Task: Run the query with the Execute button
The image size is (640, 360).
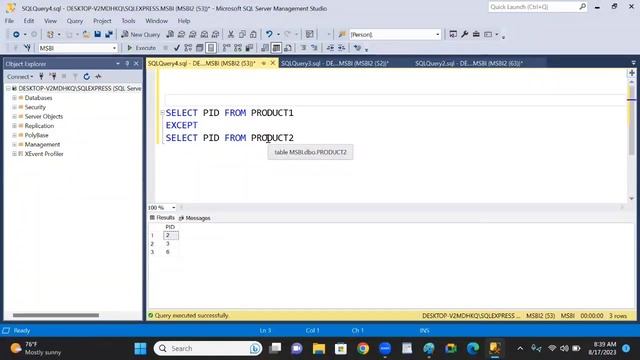Action: (x=141, y=48)
